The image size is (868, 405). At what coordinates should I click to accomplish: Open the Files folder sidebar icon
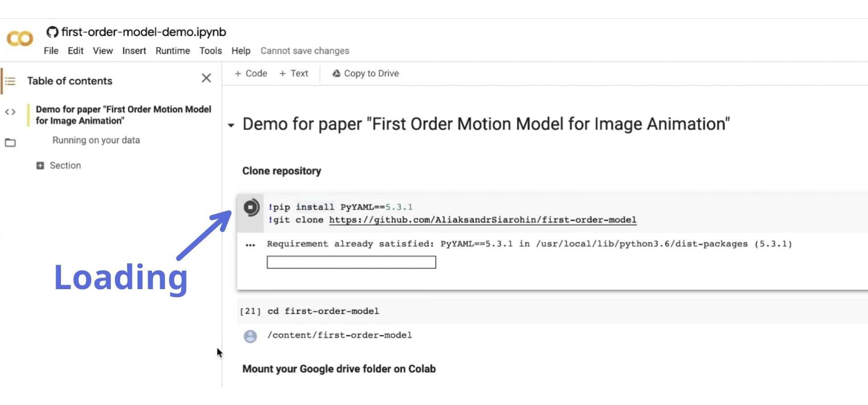(10, 143)
